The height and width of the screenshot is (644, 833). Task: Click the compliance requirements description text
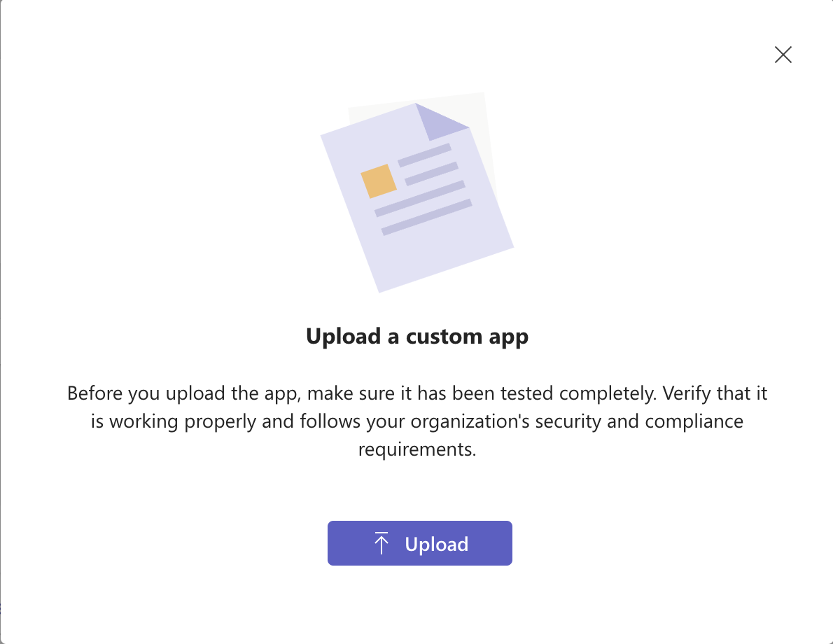[x=417, y=420]
